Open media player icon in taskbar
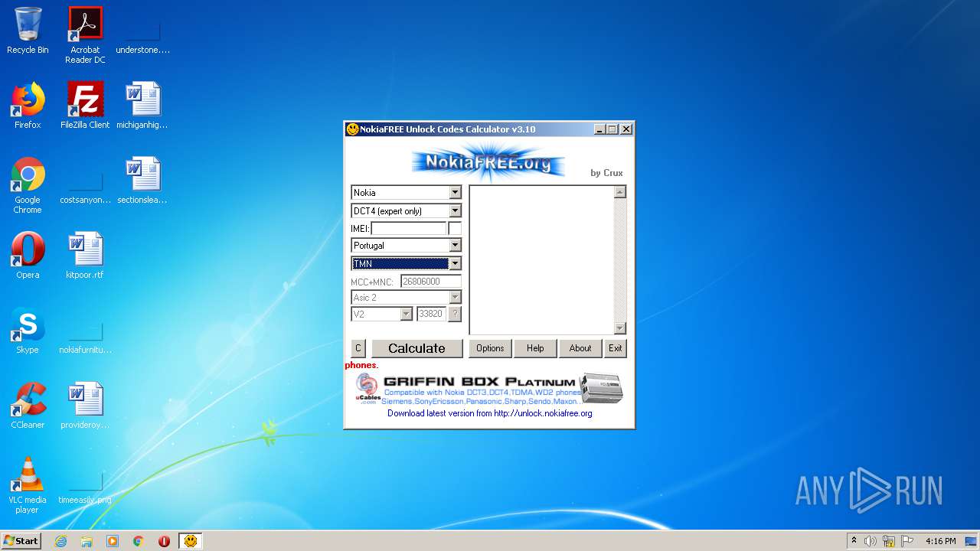The width and height of the screenshot is (980, 551). 113,541
